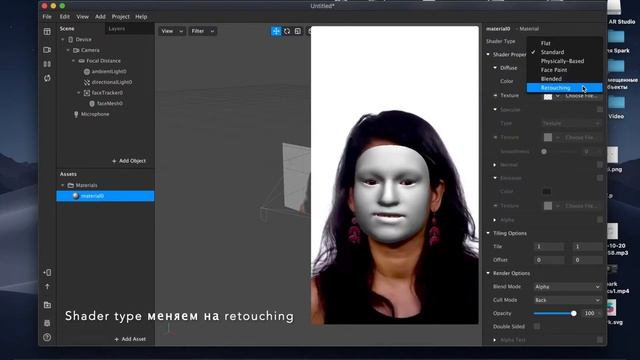Select the Rotate manipulator tool
This screenshot has height=360, width=640.
(x=287, y=31)
